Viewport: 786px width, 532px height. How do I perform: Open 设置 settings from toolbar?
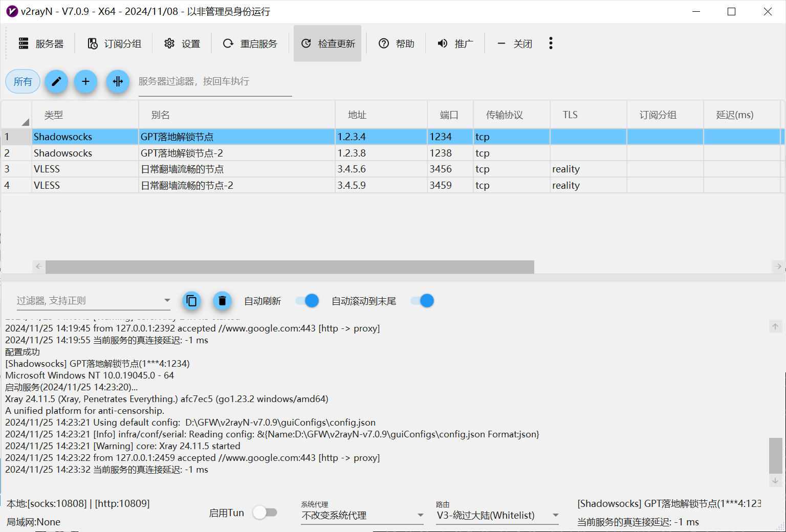[182, 44]
